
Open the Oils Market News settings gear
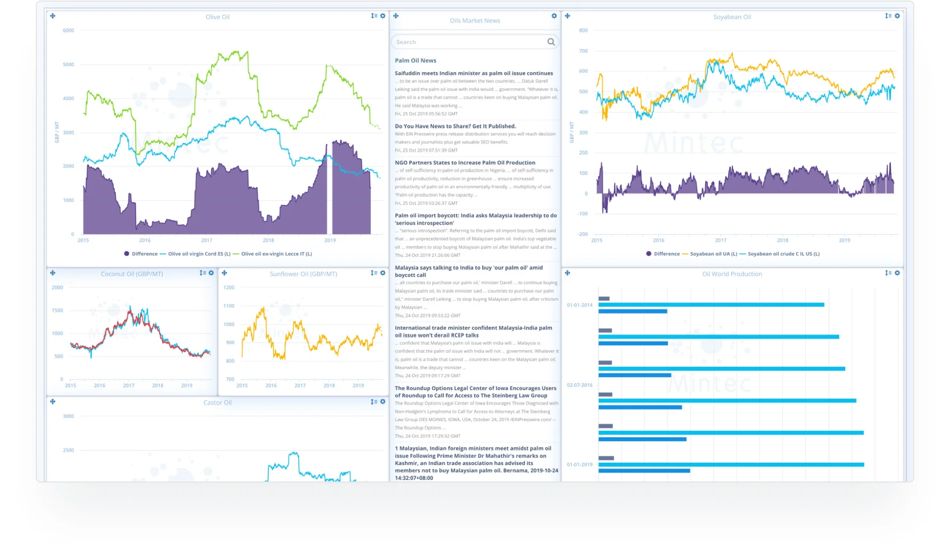pos(554,16)
